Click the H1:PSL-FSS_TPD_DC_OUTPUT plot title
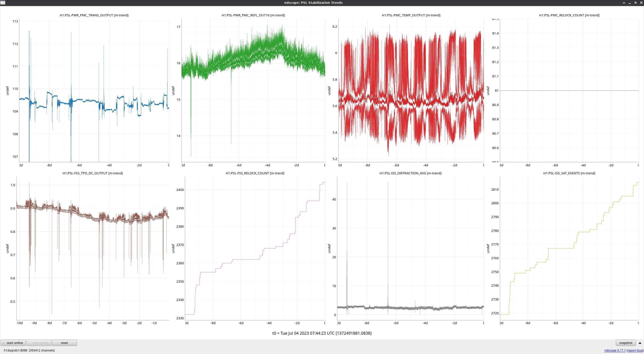This screenshot has width=644, height=354. [93, 173]
